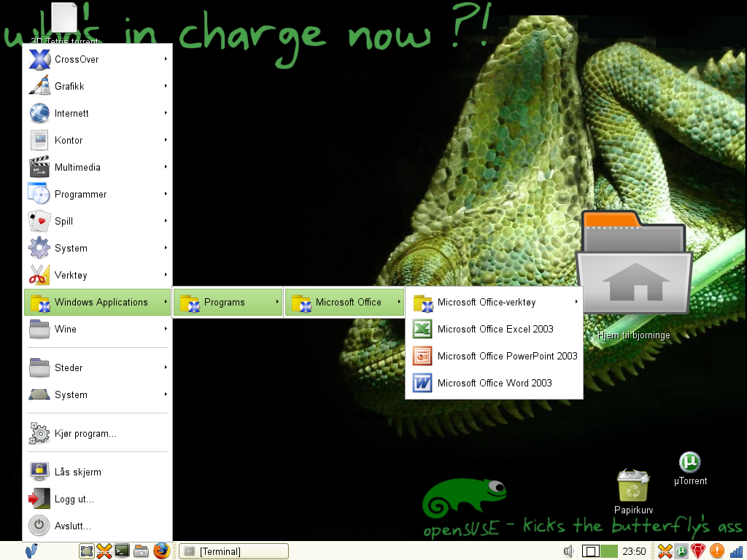Click the Verktøy scissors icon
Image resolution: width=747 pixels, height=560 pixels.
click(x=39, y=275)
